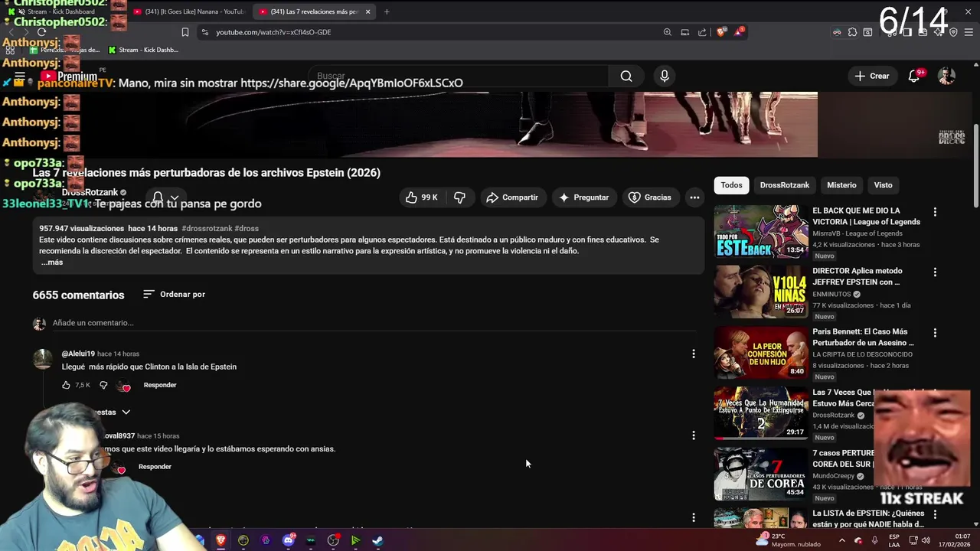Click the #drossrotzank hashtag
The image size is (980, 551).
207,228
